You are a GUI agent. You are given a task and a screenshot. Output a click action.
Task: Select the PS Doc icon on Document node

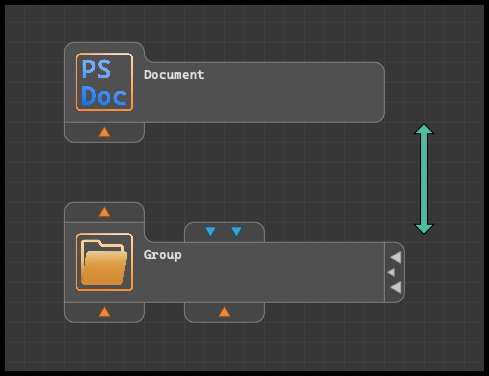(x=104, y=82)
